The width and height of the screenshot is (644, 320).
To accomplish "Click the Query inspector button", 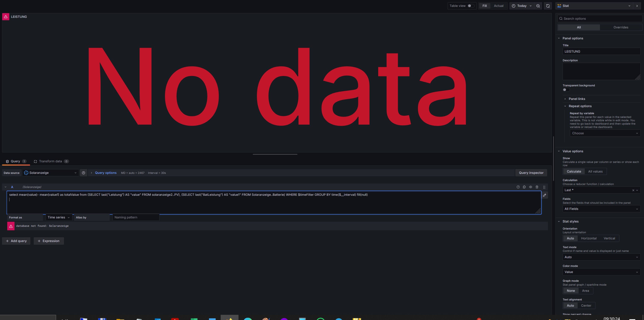I will click(531, 173).
